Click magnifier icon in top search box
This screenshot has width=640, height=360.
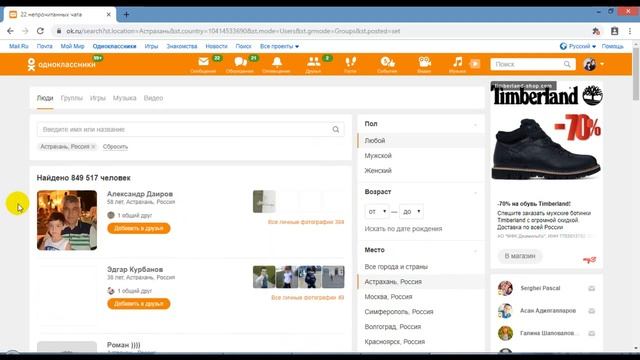[567, 64]
